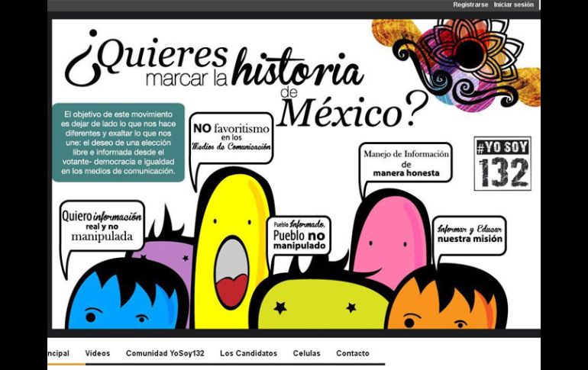Select the 'Quiero información real' speech bubble
588x370 pixels.
102,226
